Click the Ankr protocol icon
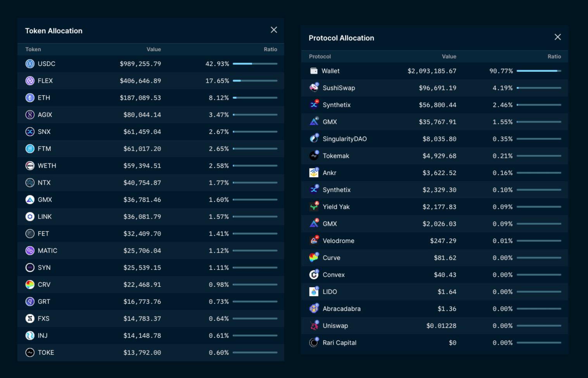The width and height of the screenshot is (588, 378). pos(314,173)
